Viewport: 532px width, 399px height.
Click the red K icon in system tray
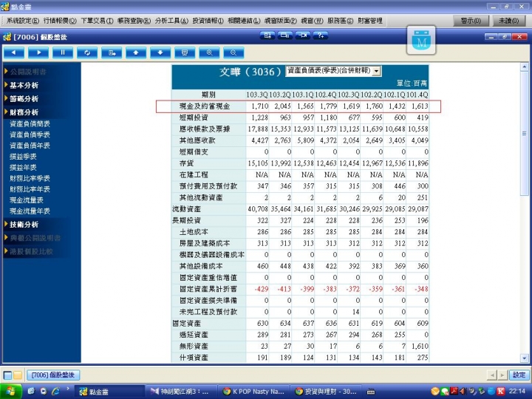(501, 391)
